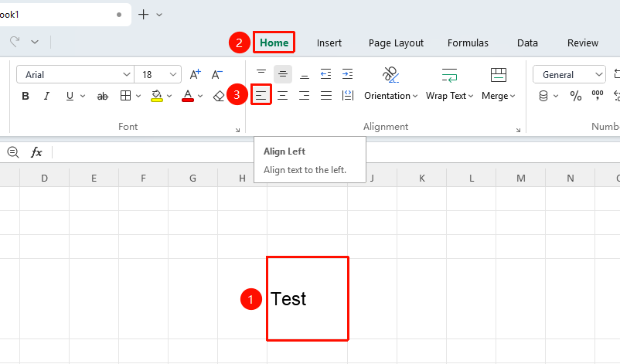Click the Center align icon
This screenshot has width=620, height=364.
point(282,95)
